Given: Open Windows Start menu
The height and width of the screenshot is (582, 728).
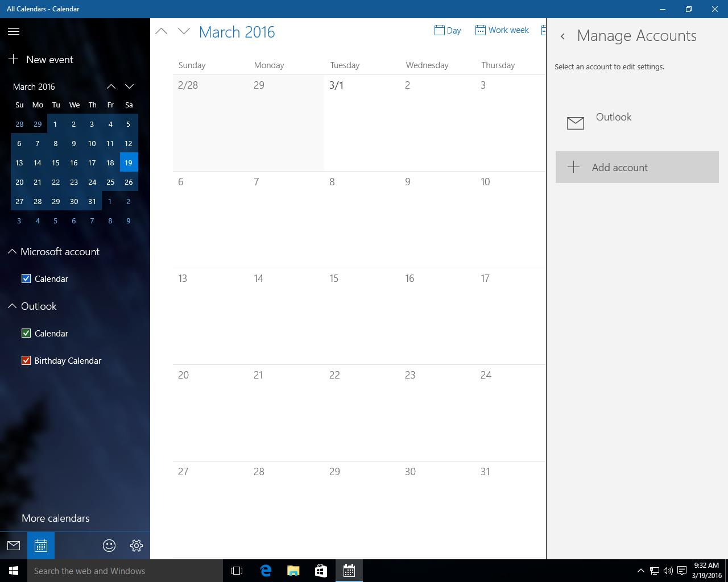Looking at the screenshot, I should point(14,571).
